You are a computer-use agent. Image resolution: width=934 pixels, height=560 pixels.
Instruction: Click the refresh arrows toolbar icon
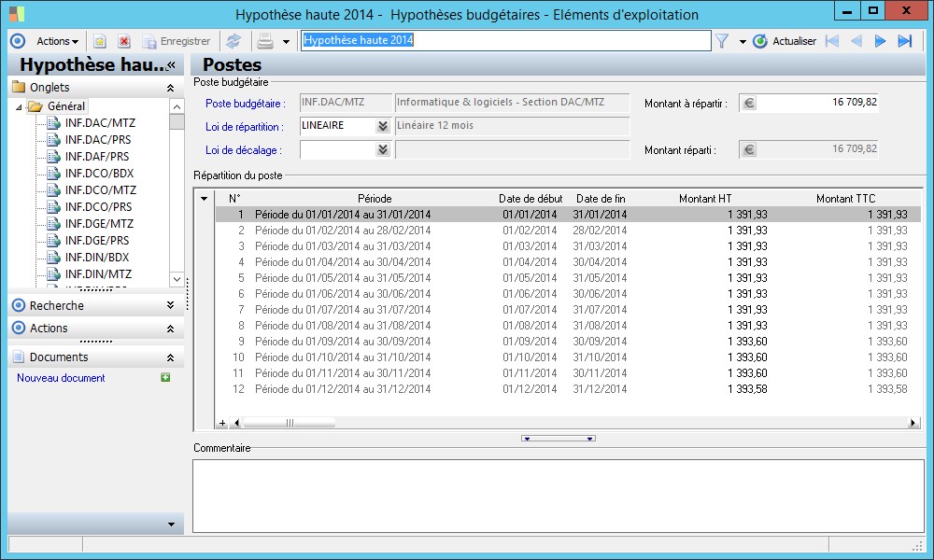point(233,41)
